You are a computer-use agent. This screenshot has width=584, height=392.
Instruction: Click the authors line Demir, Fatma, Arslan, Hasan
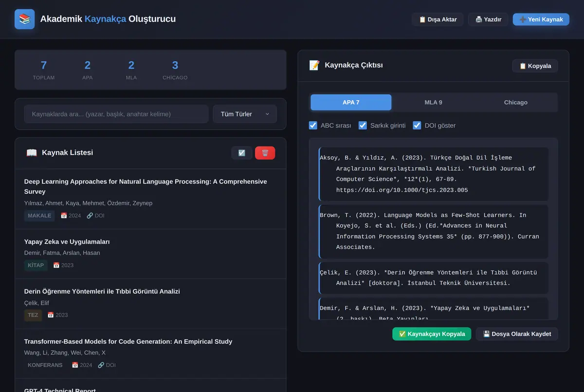click(62, 253)
